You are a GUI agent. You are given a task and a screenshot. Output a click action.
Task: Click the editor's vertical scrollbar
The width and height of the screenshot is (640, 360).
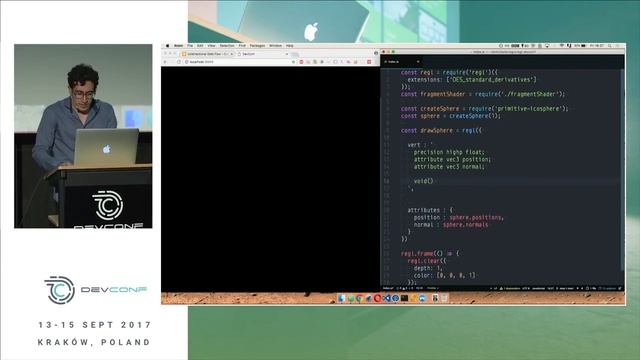(x=622, y=169)
